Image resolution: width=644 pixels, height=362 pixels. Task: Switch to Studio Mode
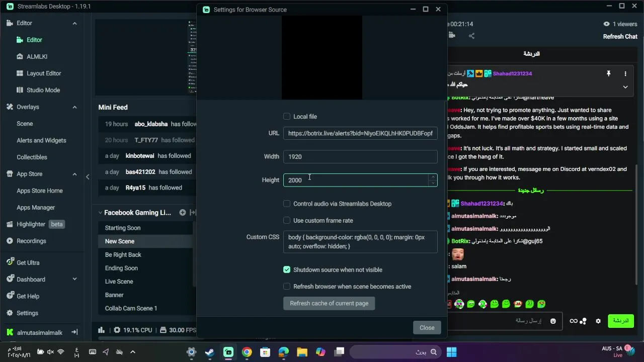pos(43,90)
